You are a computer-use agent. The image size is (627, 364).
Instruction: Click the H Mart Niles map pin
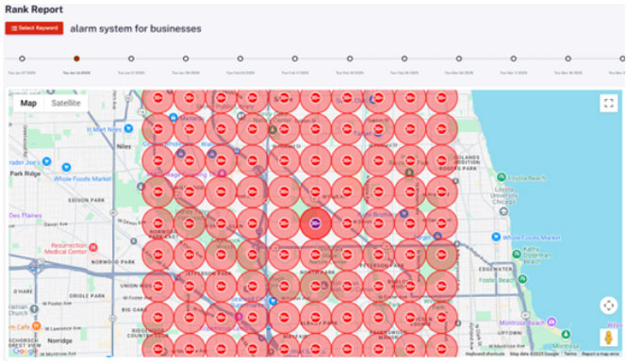point(128,128)
